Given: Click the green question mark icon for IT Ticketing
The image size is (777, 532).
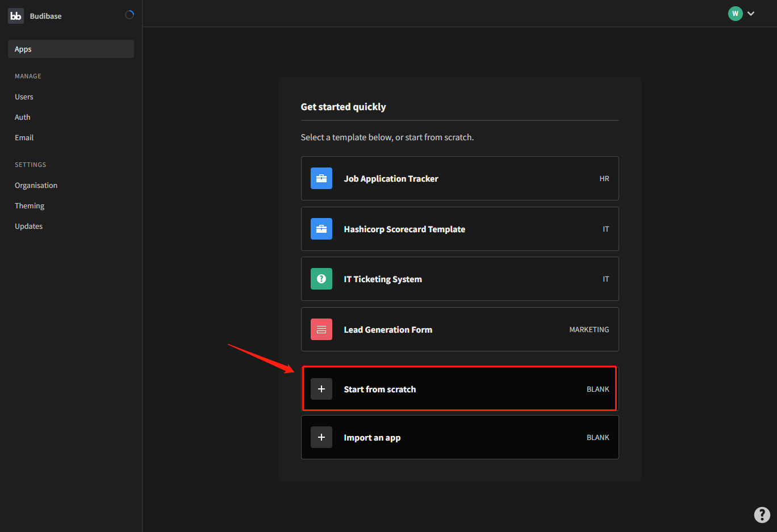Looking at the screenshot, I should (321, 279).
